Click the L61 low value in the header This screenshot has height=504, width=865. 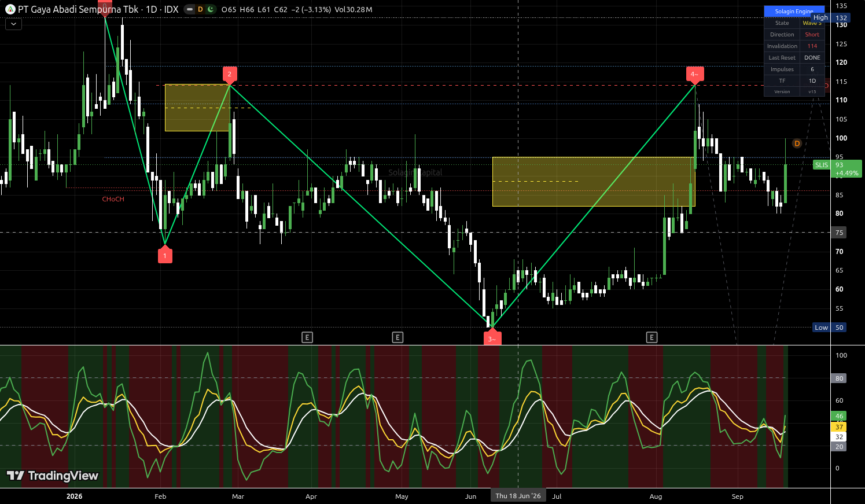(x=264, y=10)
